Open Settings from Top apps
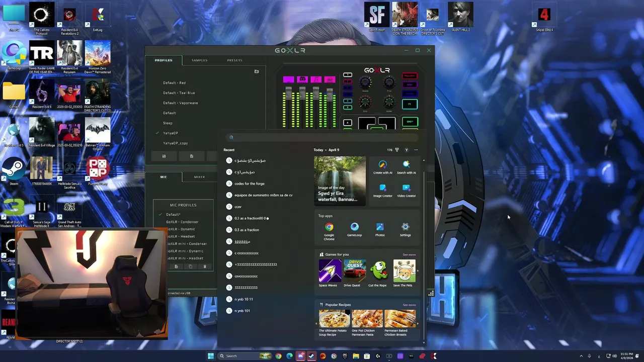The image size is (644, 362). [x=405, y=230]
